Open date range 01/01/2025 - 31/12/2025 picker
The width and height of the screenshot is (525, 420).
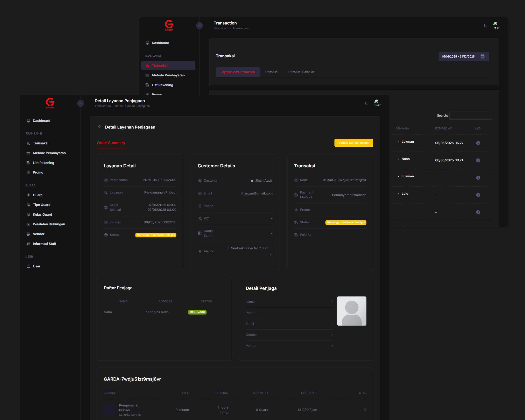pyautogui.click(x=458, y=57)
